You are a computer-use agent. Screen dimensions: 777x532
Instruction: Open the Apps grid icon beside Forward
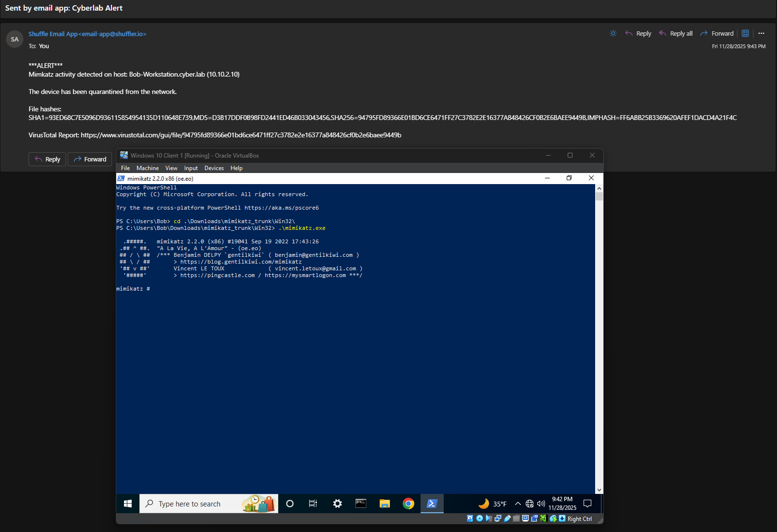(x=745, y=33)
